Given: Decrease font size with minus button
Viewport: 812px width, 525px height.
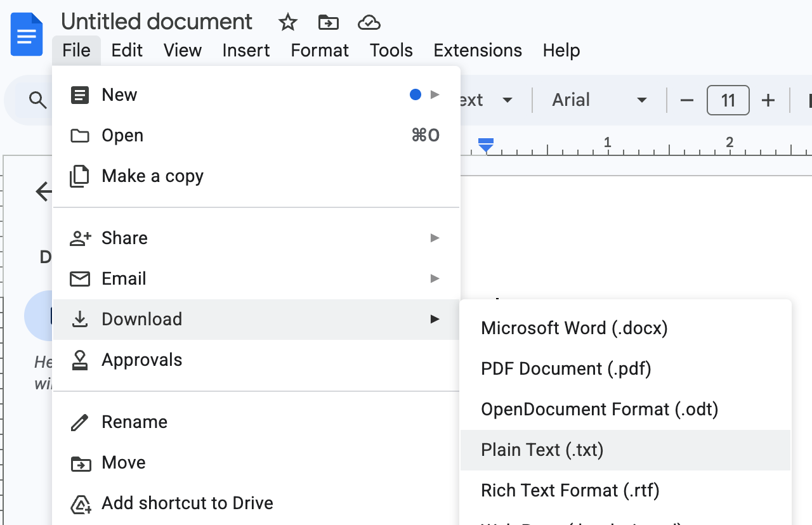Looking at the screenshot, I should click(686, 100).
